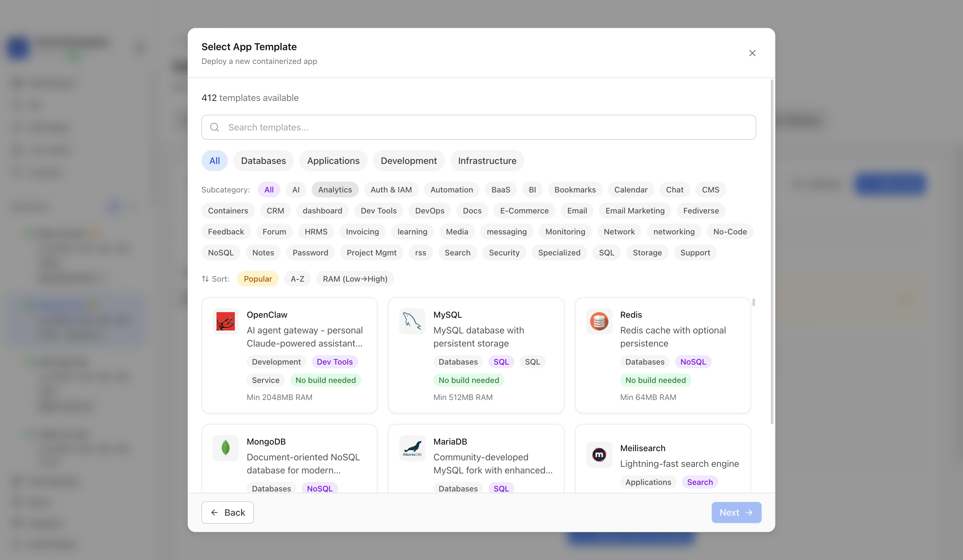963x560 pixels.
Task: Switch to the Applications category
Action: [333, 161]
